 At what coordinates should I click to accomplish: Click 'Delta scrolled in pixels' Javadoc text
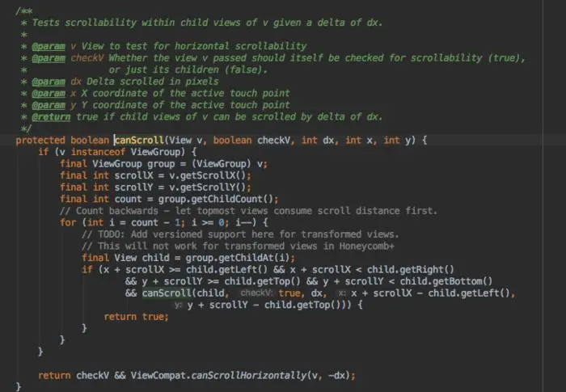pos(152,82)
